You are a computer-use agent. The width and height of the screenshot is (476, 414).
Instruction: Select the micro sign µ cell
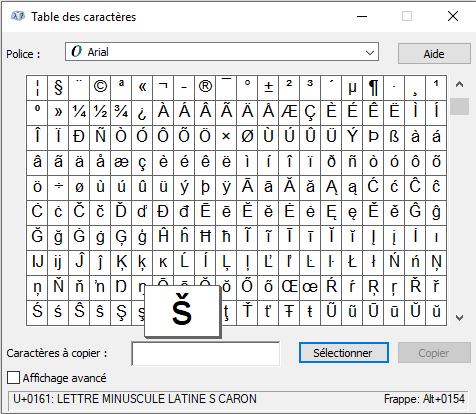[352, 88]
